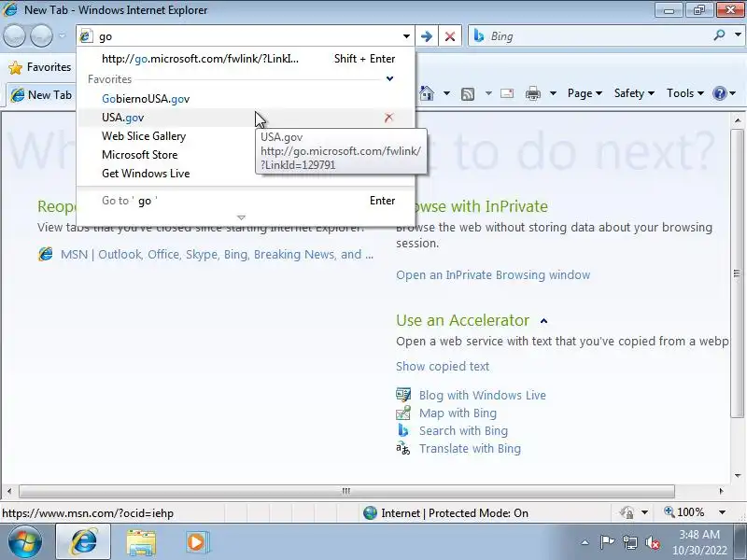The height and width of the screenshot is (560, 747).
Task: Click the Show copied text link
Action: (443, 366)
